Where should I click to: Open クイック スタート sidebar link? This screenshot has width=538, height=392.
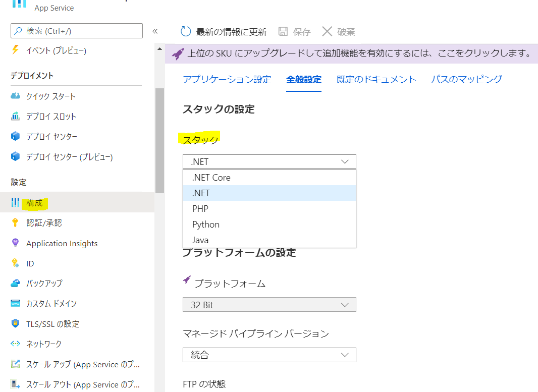[x=51, y=96]
